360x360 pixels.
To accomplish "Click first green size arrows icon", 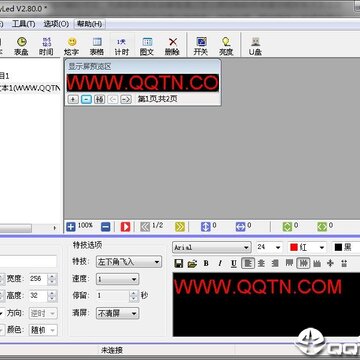I will pos(287,227).
